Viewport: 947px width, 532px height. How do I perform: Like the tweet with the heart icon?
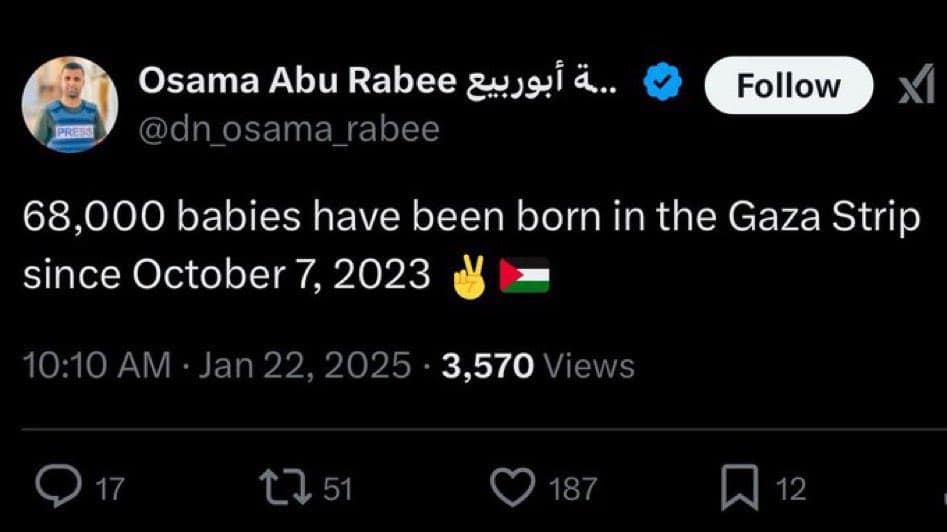(512, 487)
